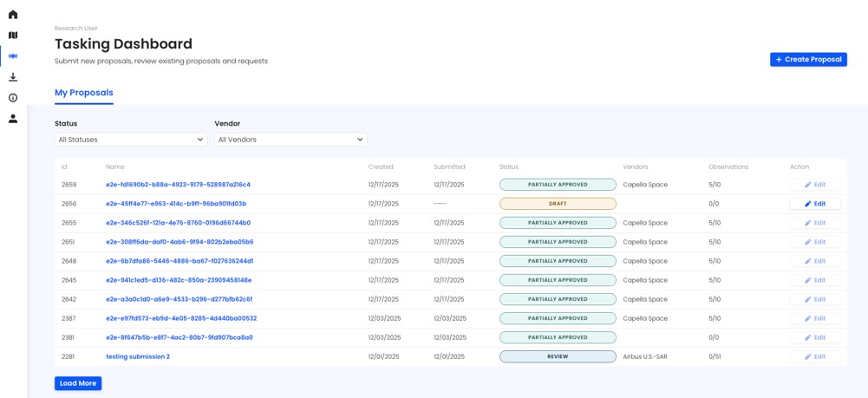Select the satellite Tasking sidebar icon
This screenshot has width=868, height=398.
tap(13, 55)
